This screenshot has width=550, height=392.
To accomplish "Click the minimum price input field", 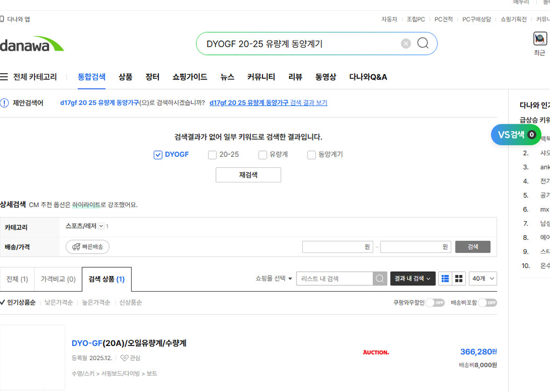I will click(x=337, y=247).
